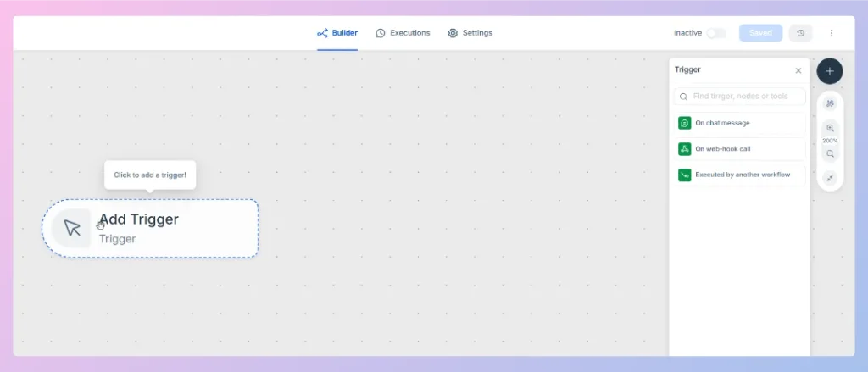Open the Settings tab
868x372 pixels.
point(470,33)
